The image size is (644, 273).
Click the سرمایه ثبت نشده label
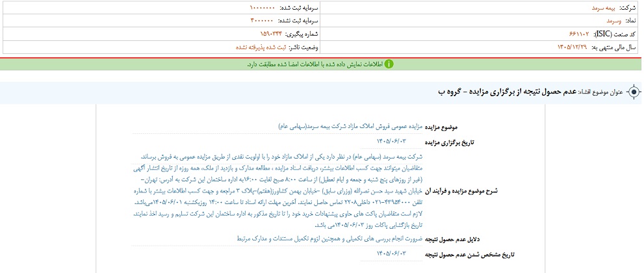[x=298, y=21]
